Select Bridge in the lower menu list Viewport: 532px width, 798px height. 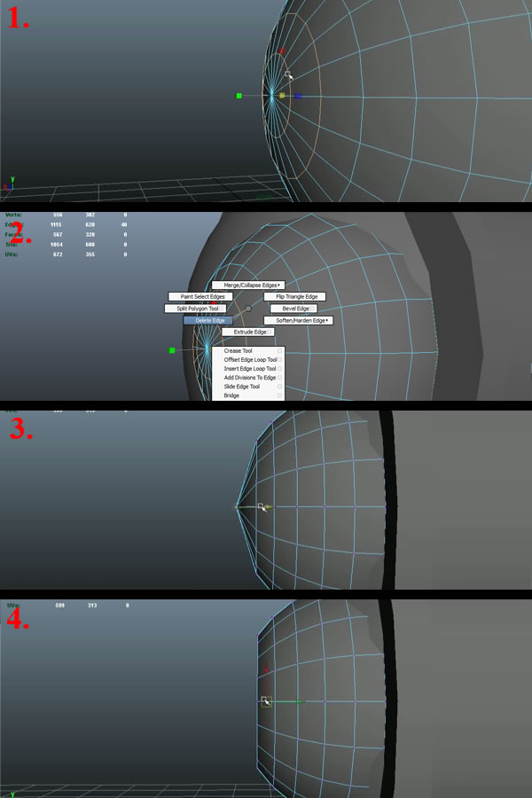[232, 395]
